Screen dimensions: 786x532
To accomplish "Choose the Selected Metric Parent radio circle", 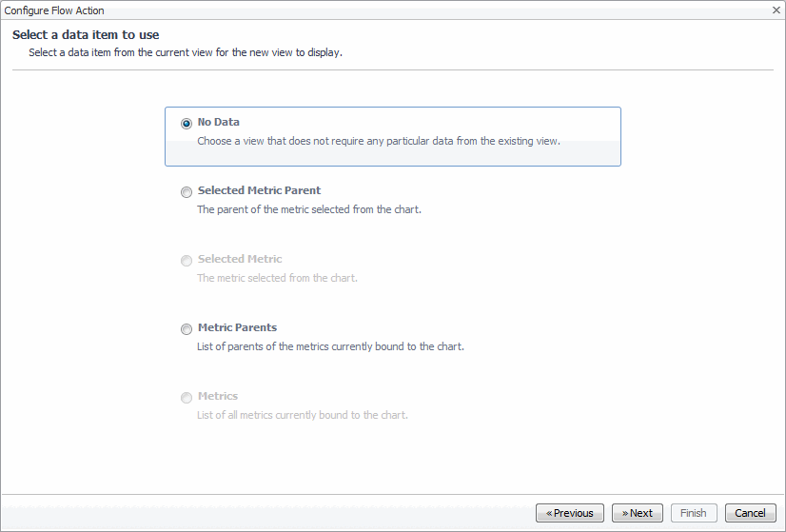I will tap(187, 192).
